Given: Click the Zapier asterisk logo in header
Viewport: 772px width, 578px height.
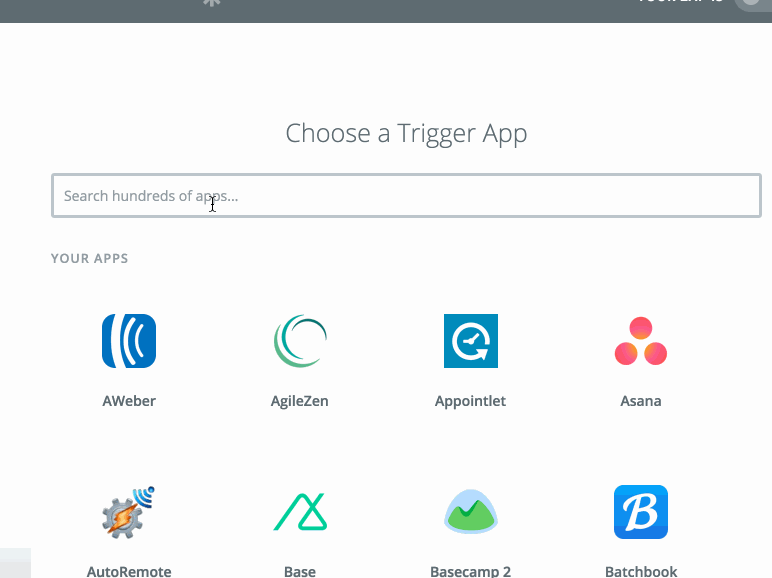Looking at the screenshot, I should pos(212,3).
